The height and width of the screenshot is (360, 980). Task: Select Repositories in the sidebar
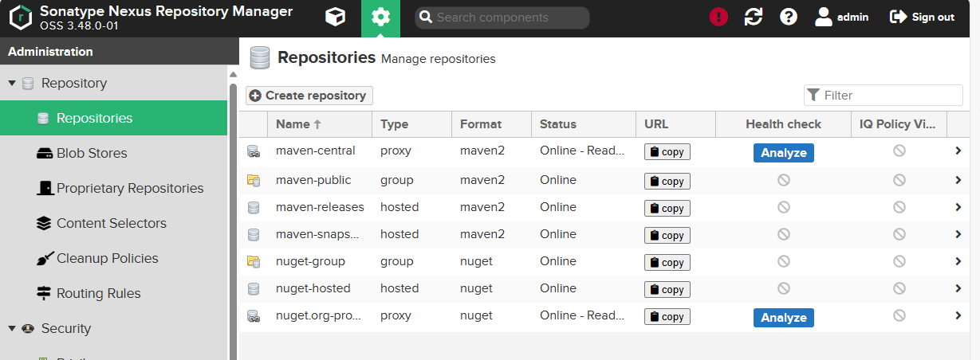113,118
